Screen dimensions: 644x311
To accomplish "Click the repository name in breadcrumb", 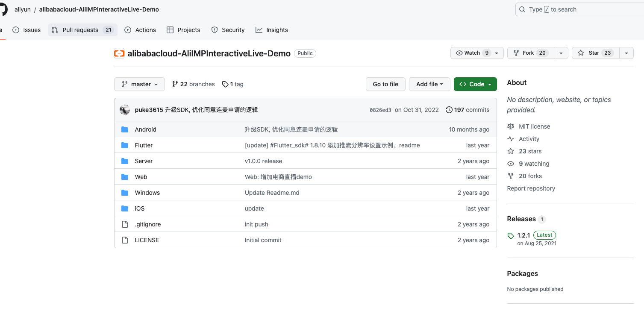I will coord(99,9).
